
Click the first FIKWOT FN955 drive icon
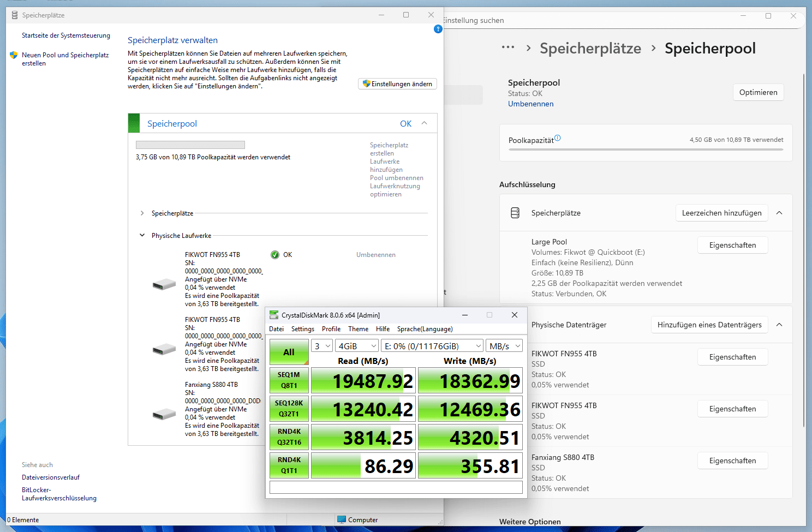click(164, 284)
